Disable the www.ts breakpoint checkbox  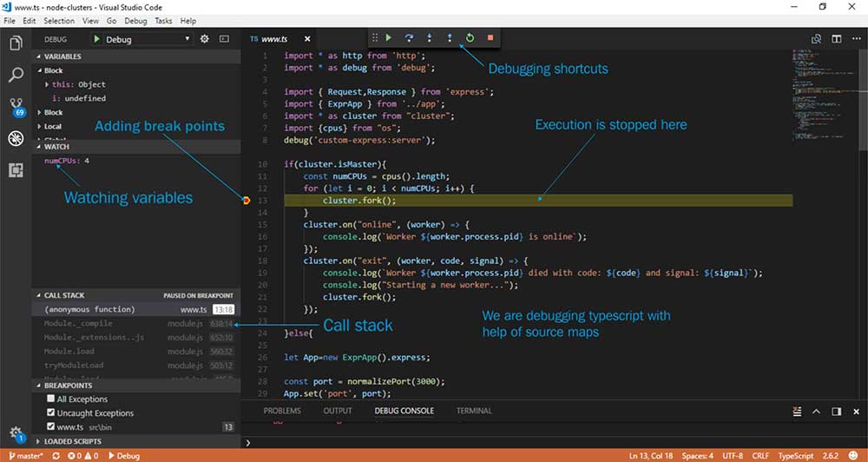(x=51, y=426)
